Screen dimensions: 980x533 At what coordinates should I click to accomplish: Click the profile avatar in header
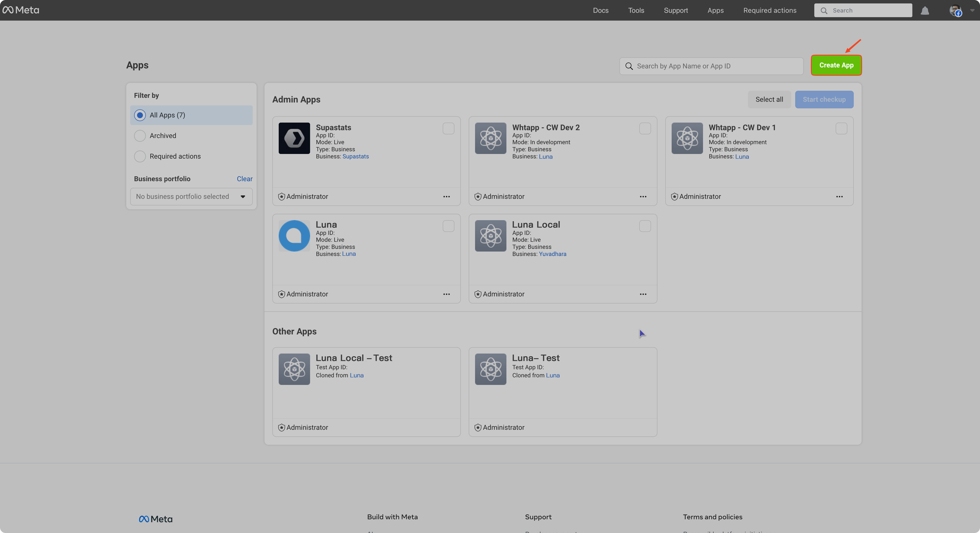click(955, 11)
